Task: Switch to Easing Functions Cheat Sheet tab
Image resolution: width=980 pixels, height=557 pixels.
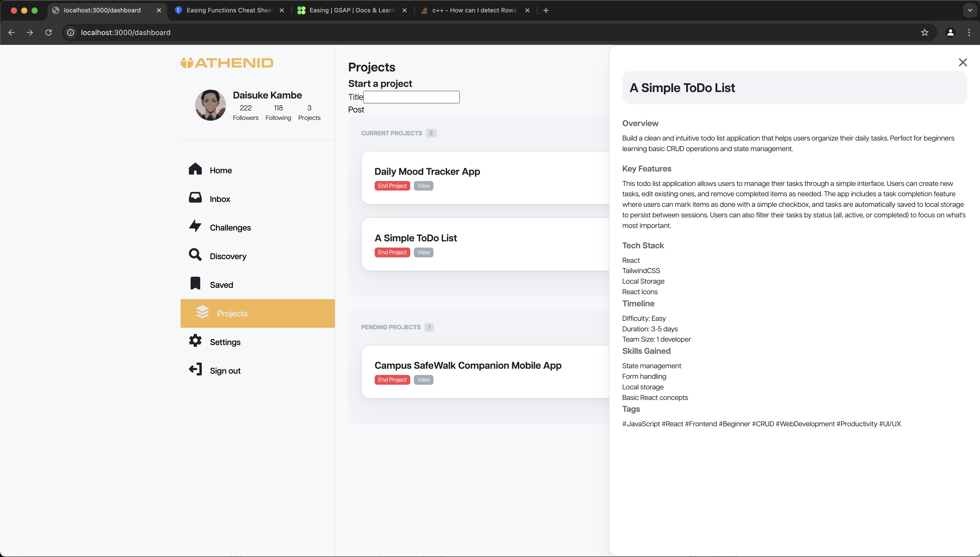Action: tap(229, 10)
